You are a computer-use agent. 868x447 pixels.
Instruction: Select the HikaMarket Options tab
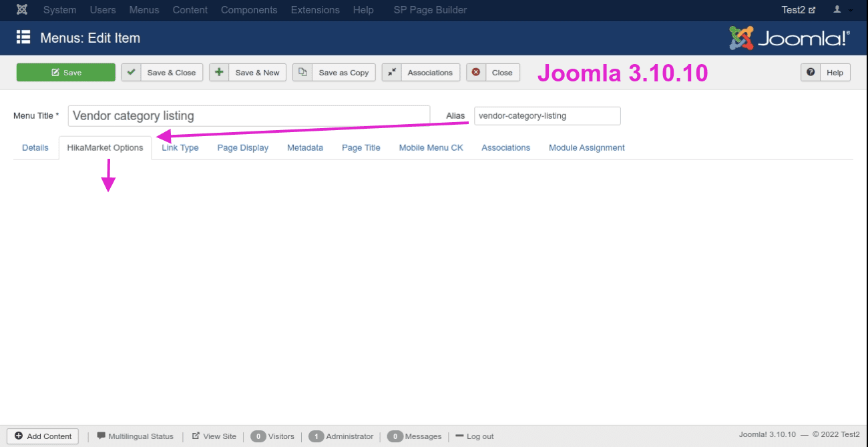[x=105, y=147]
